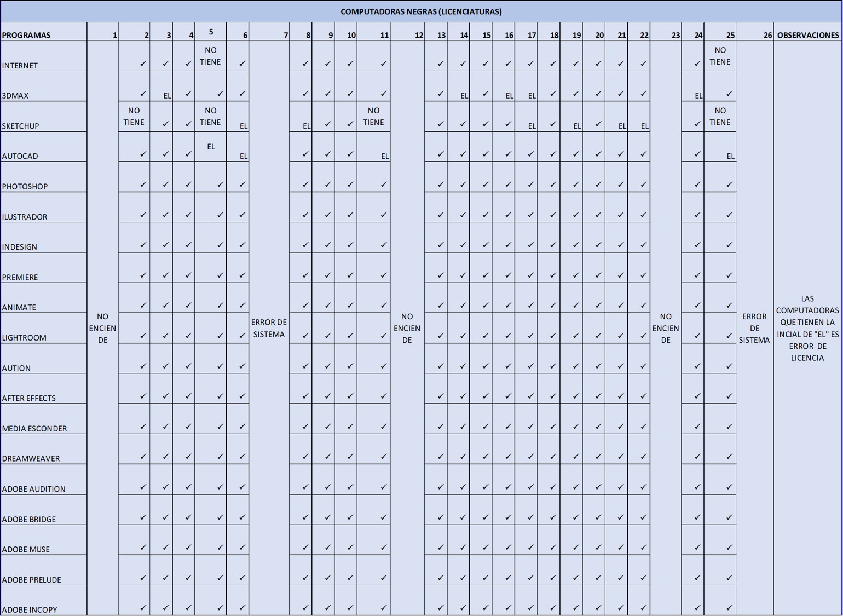Select the checkmark in LIGHTROOM row column 15
The image size is (843, 616).
[486, 336]
